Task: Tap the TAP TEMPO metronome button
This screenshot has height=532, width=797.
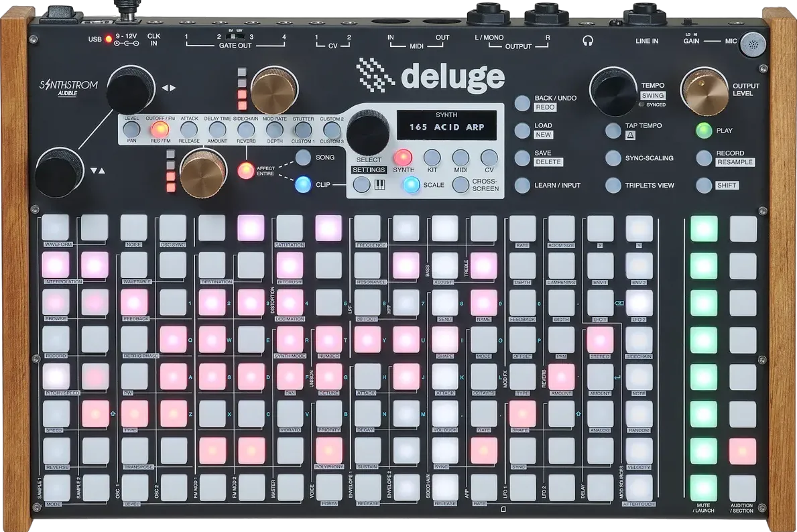Action: point(613,131)
